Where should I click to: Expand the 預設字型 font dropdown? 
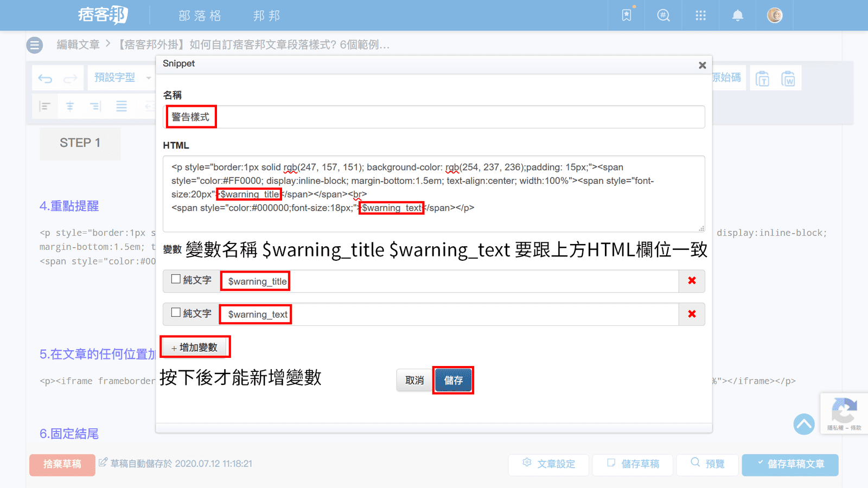click(x=122, y=78)
